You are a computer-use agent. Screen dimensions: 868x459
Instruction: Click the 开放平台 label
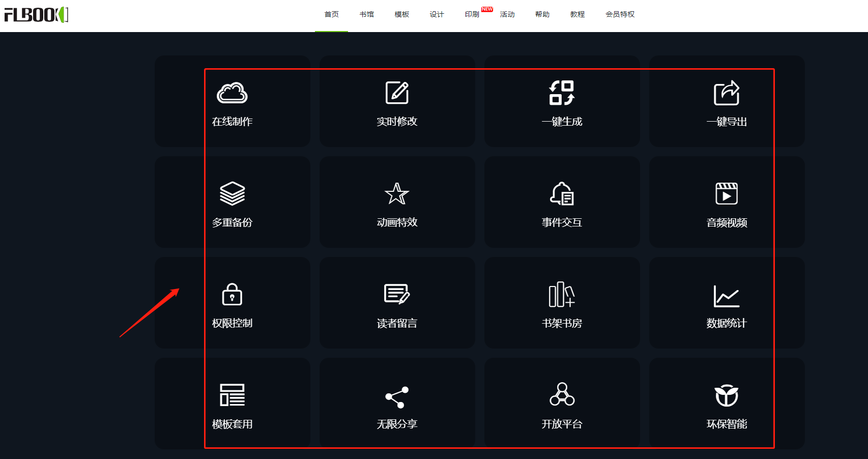coord(562,424)
